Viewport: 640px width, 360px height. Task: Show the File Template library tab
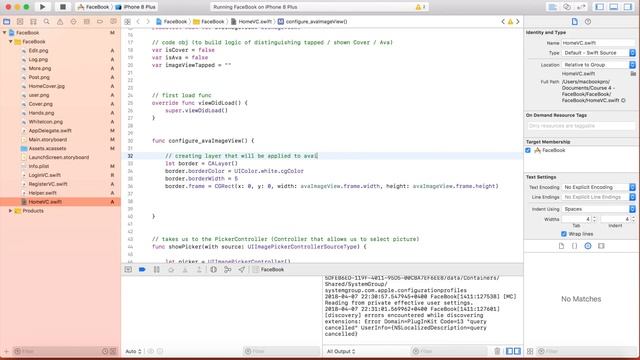coord(561,246)
